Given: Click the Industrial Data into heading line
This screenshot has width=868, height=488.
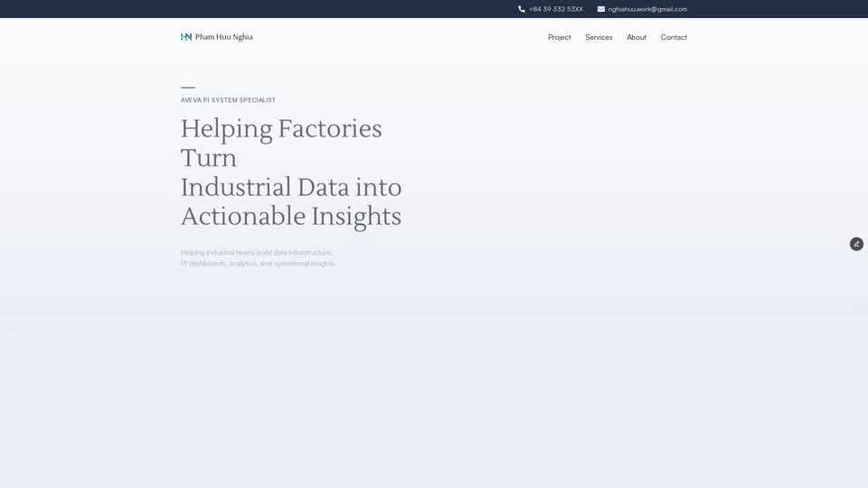Looking at the screenshot, I should pos(291,187).
